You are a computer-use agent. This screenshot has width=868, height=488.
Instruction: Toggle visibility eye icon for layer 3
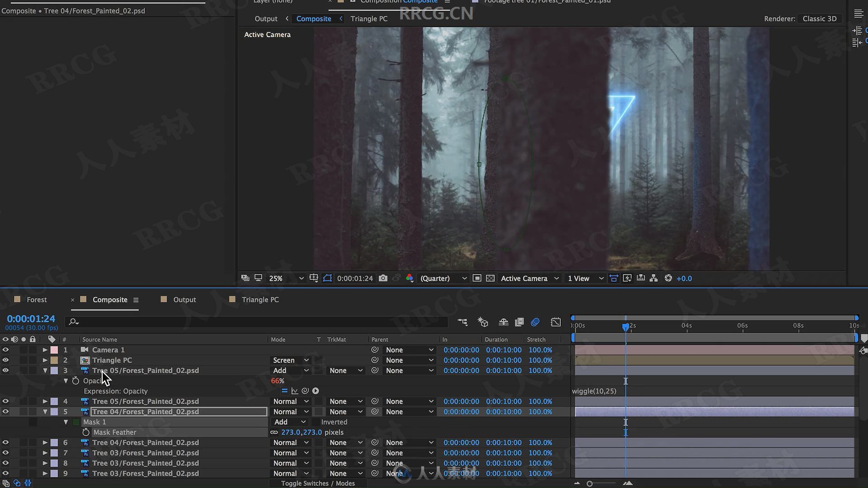click(5, 370)
